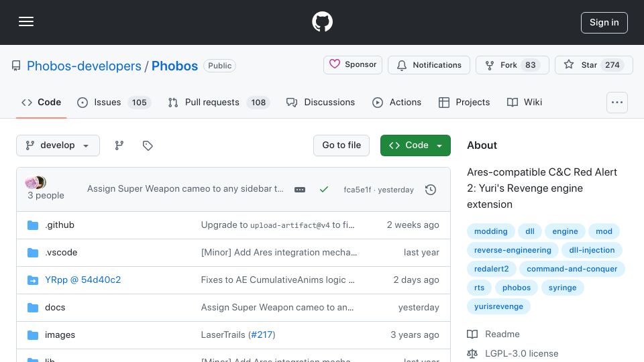
Task: Open commit Fixes to AE CumulativeAnims logic
Action: pos(278,280)
